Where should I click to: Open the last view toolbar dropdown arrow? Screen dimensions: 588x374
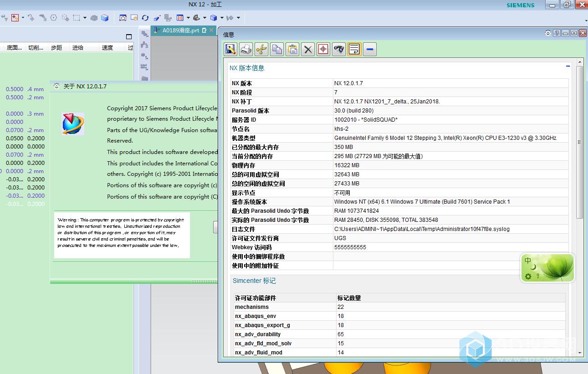point(239,18)
